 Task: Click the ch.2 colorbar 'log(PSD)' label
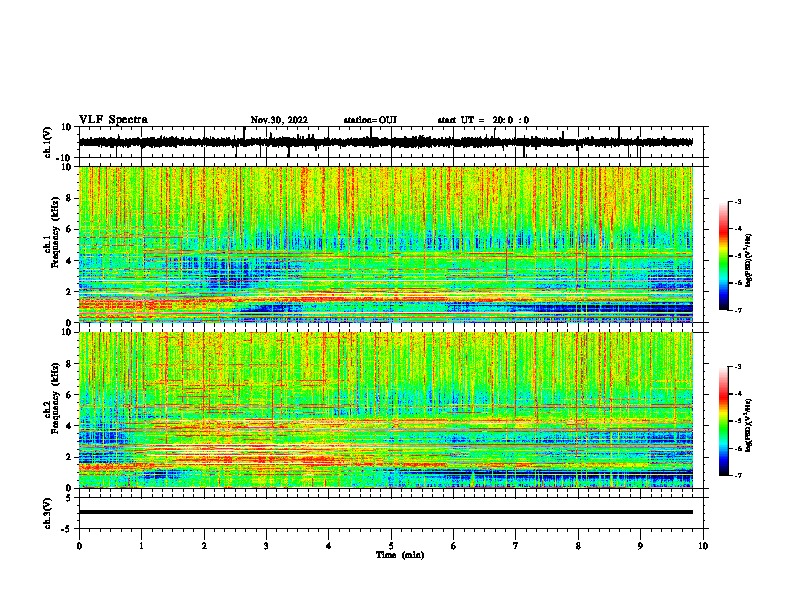[748, 426]
